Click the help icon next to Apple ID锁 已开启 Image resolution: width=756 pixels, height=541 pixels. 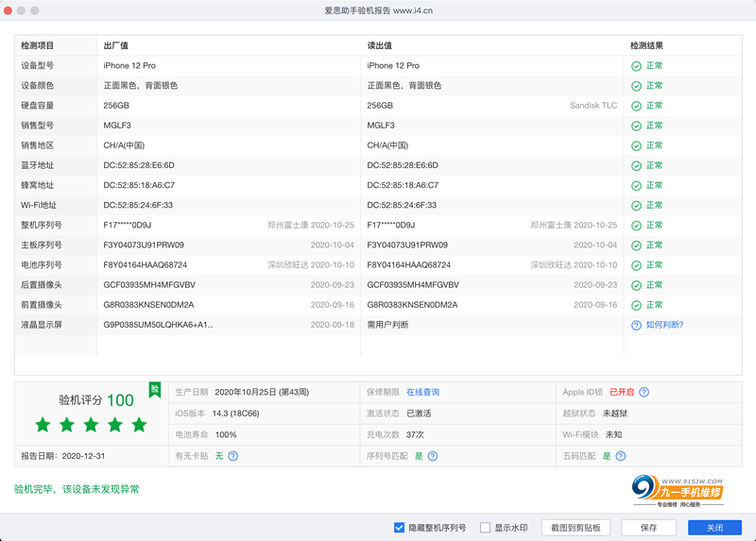[644, 392]
